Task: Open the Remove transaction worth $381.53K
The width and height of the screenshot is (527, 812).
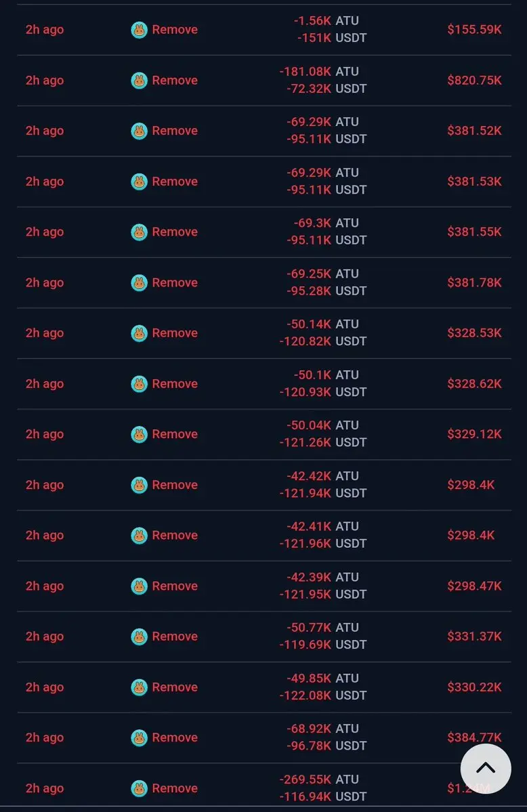Action: click(264, 181)
